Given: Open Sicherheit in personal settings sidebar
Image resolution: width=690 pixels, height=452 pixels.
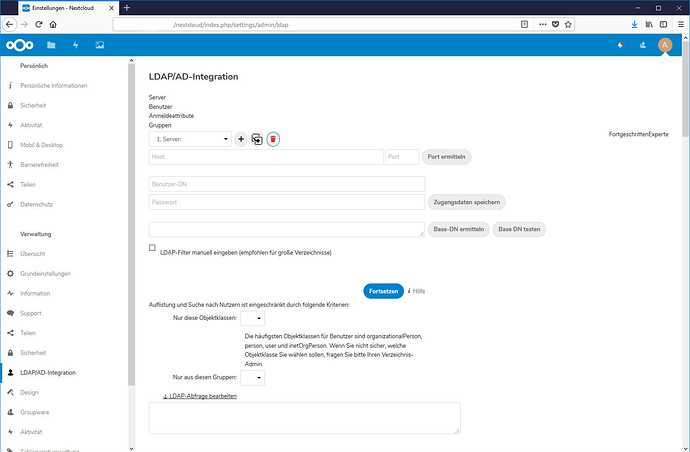Looking at the screenshot, I should (34, 105).
